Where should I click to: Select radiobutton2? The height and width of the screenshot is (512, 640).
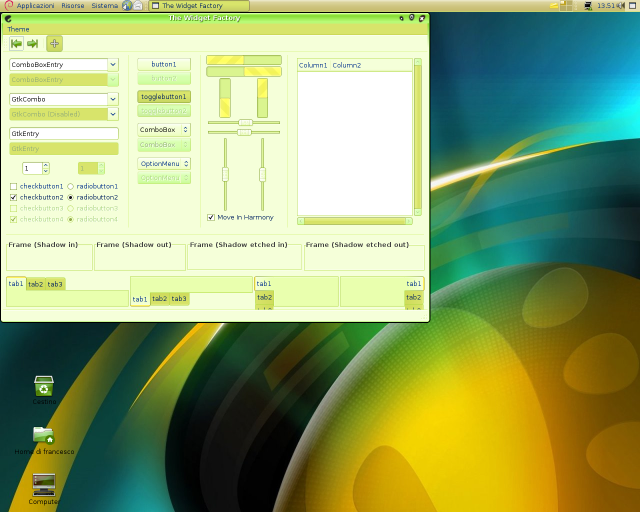coord(70,198)
